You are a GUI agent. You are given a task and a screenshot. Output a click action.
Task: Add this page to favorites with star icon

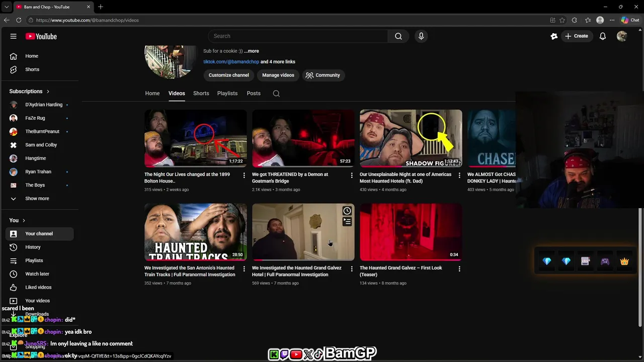coord(562,20)
